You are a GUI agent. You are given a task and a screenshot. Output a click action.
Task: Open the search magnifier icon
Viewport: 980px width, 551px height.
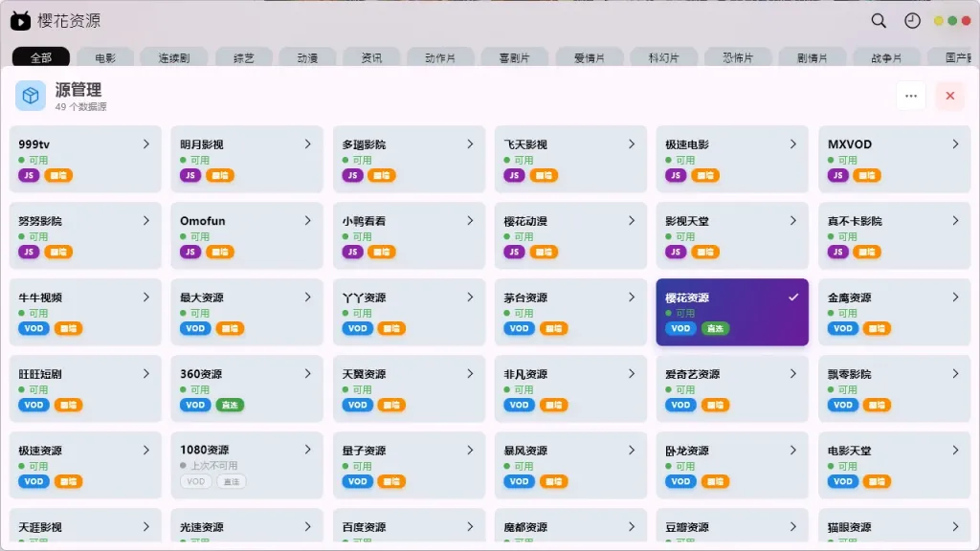(x=879, y=21)
